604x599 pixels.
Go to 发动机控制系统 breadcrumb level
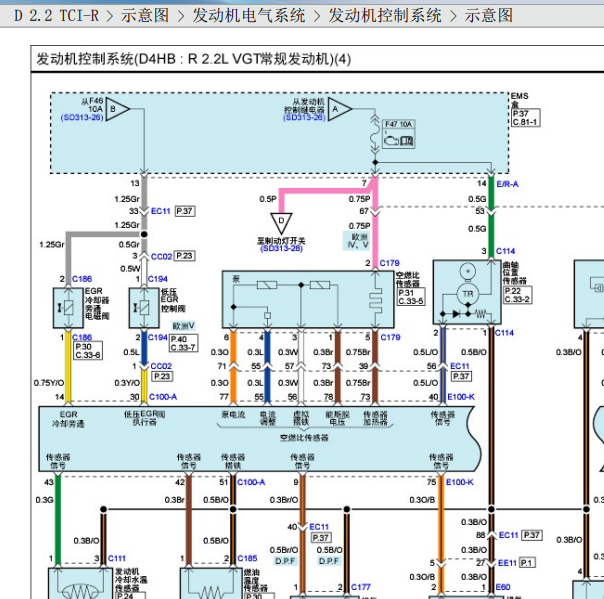(385, 16)
